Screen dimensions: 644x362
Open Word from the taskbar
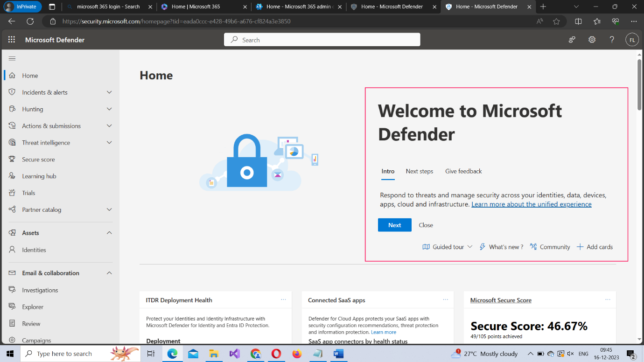[338, 354]
